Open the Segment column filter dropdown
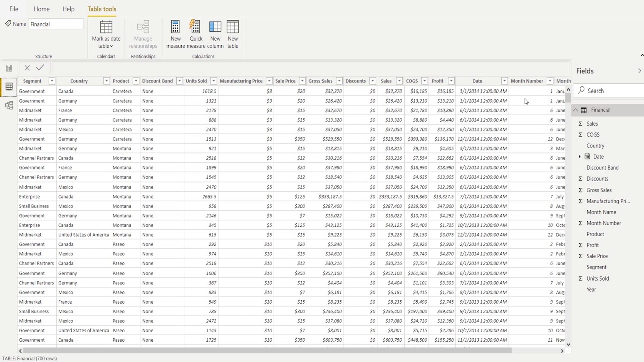The height and width of the screenshot is (362, 644). point(51,81)
